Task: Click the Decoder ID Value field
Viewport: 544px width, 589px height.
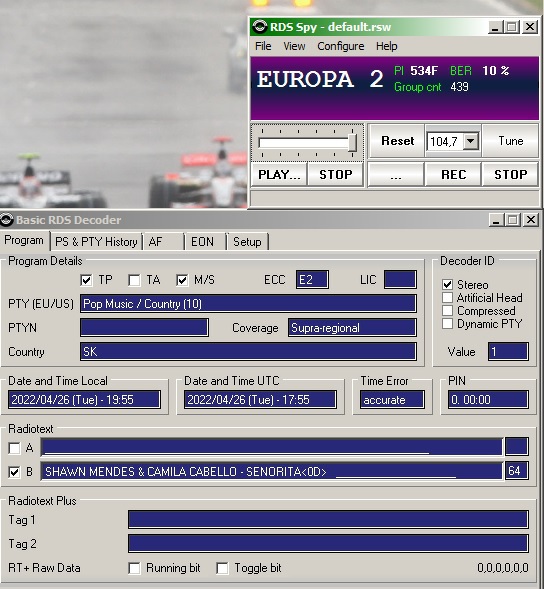Action: [x=508, y=352]
